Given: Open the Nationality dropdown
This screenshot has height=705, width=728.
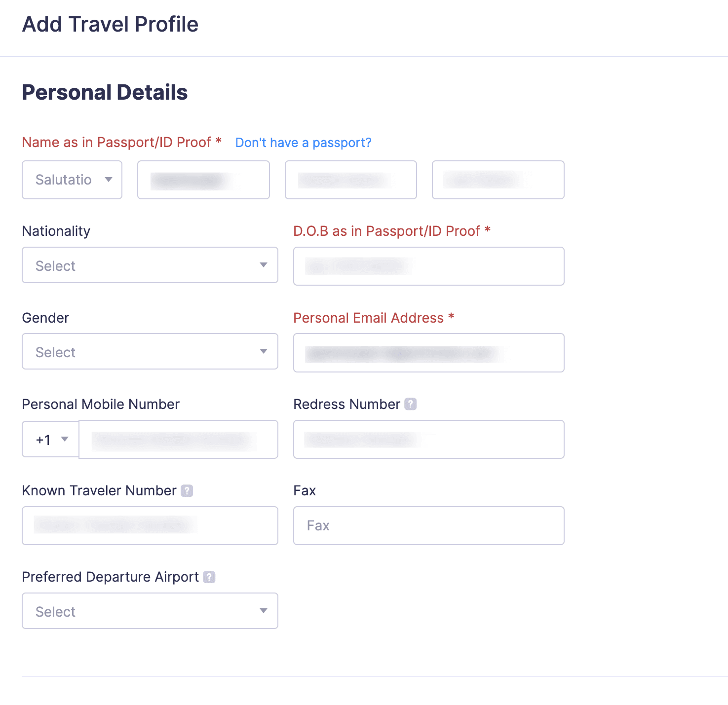Looking at the screenshot, I should click(x=150, y=265).
